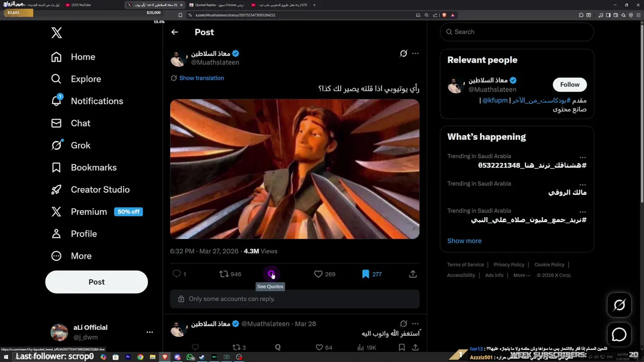Click bookmark icon left of address bar
The height and width of the screenshot is (362, 644).
(x=180, y=15)
